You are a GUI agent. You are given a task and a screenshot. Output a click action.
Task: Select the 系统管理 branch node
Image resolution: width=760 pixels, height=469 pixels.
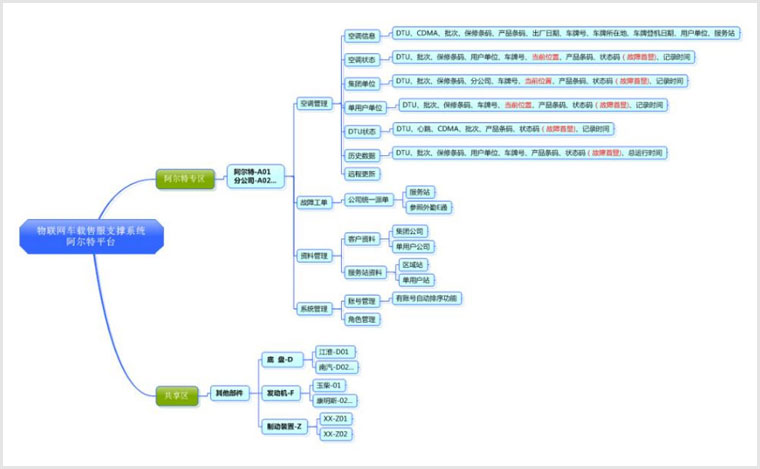(314, 309)
